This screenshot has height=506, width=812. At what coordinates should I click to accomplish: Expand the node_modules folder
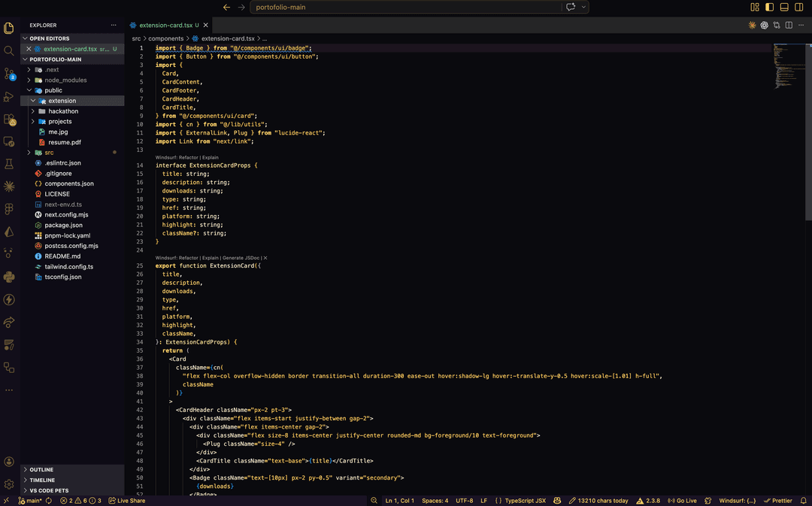click(65, 80)
